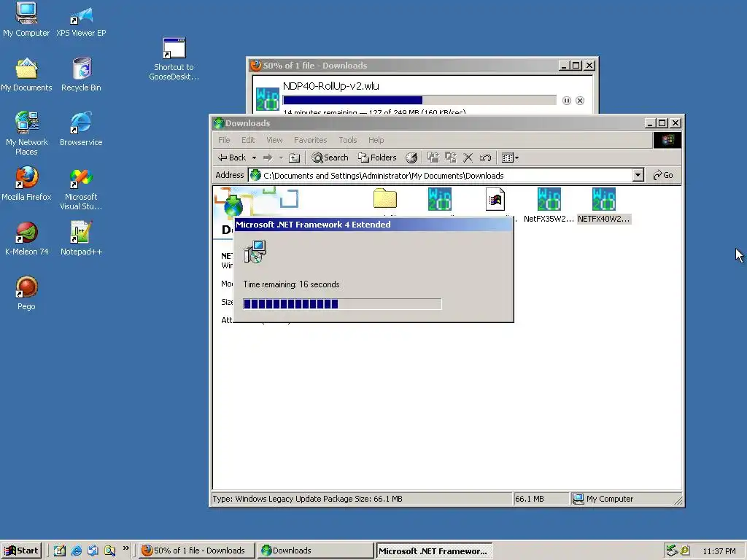
Task: Open the Forward history dropdown arrow
Action: [281, 157]
